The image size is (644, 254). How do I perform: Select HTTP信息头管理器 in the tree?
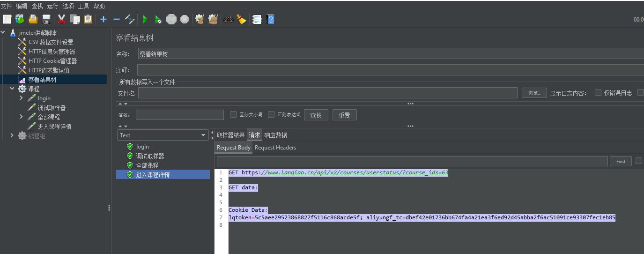point(52,52)
